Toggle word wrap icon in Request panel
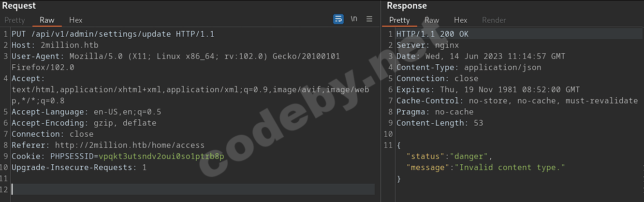 pyautogui.click(x=338, y=19)
